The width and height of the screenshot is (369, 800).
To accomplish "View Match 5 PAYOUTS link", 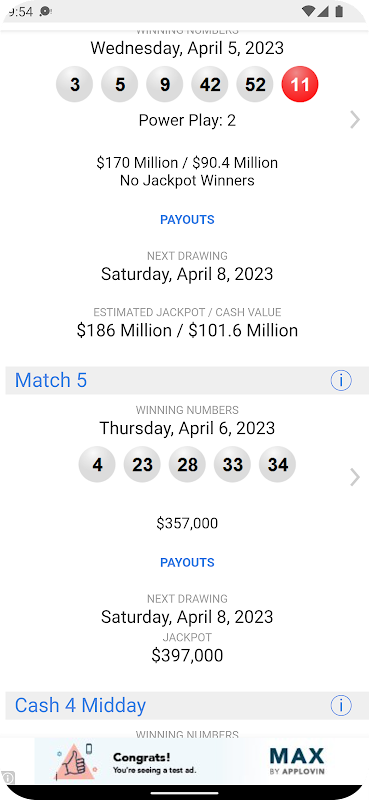I will (x=187, y=563).
